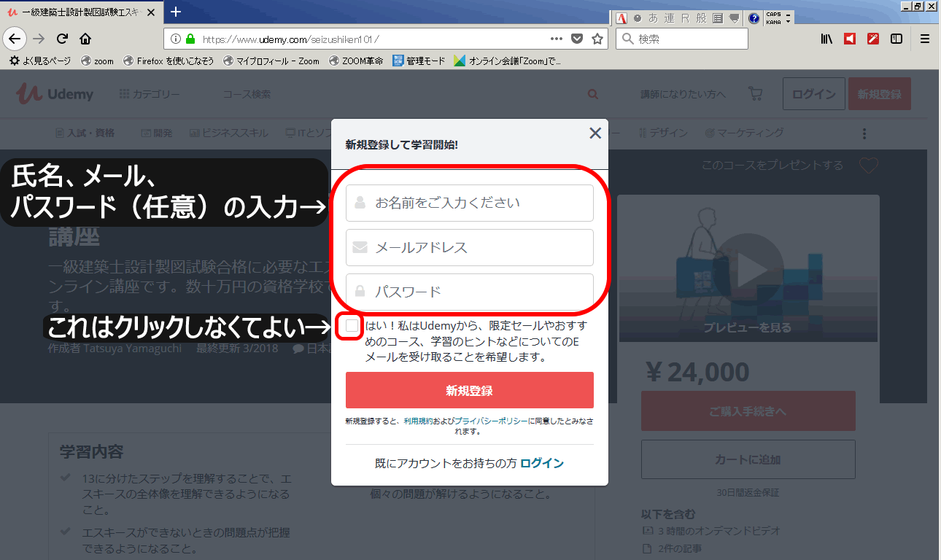The image size is (941, 560).
Task: Open the 講師になりたい方へ link
Action: pyautogui.click(x=684, y=94)
